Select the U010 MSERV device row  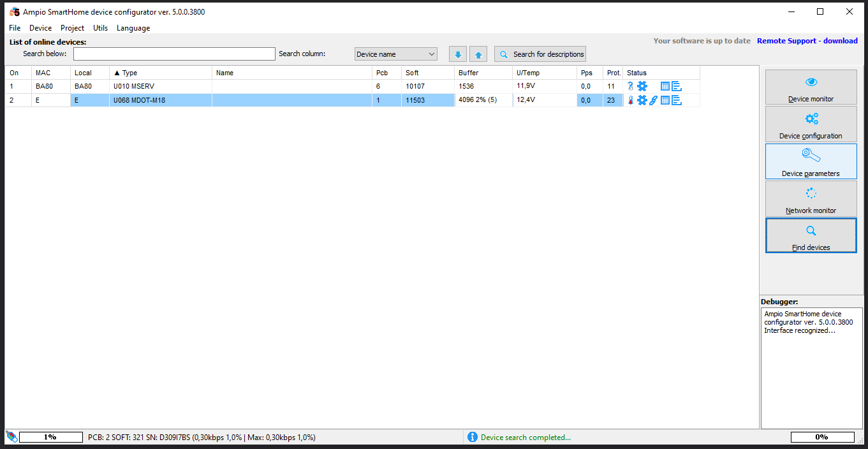pyautogui.click(x=353, y=86)
